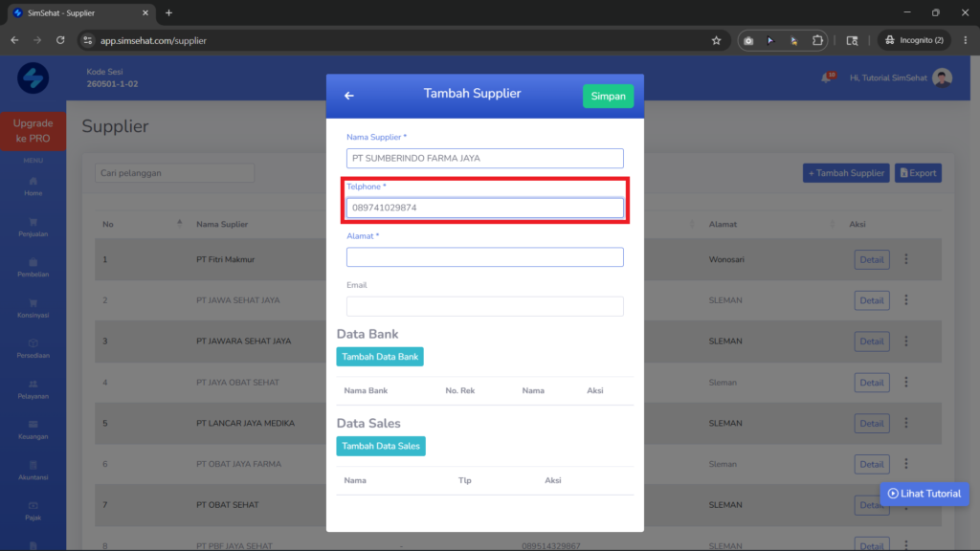This screenshot has height=551, width=980.
Task: Open the Home sidebar icon
Action: 33,181
